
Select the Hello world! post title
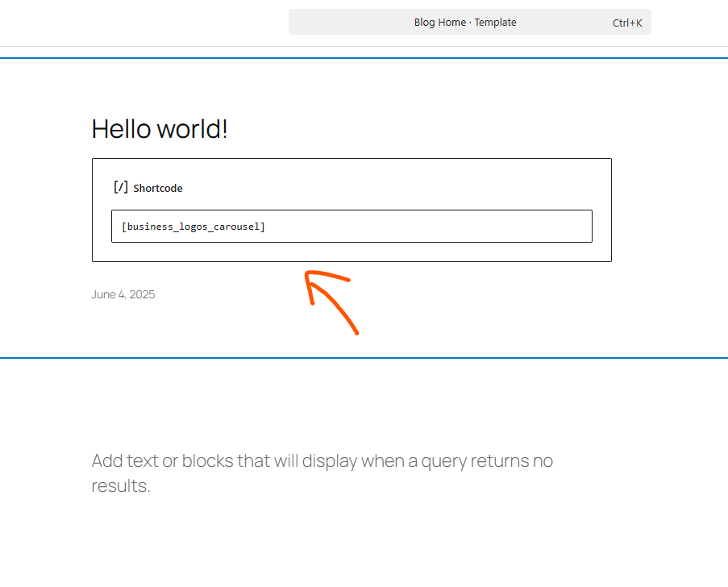(x=159, y=128)
